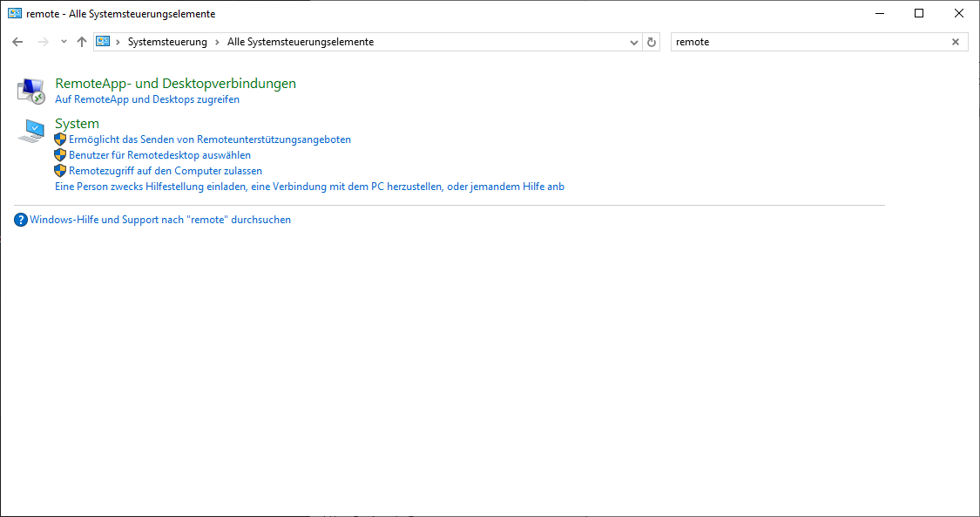Open RemoteApp- und Desktopverbindungen heading
Screen dimensions: 980x517
(x=176, y=83)
